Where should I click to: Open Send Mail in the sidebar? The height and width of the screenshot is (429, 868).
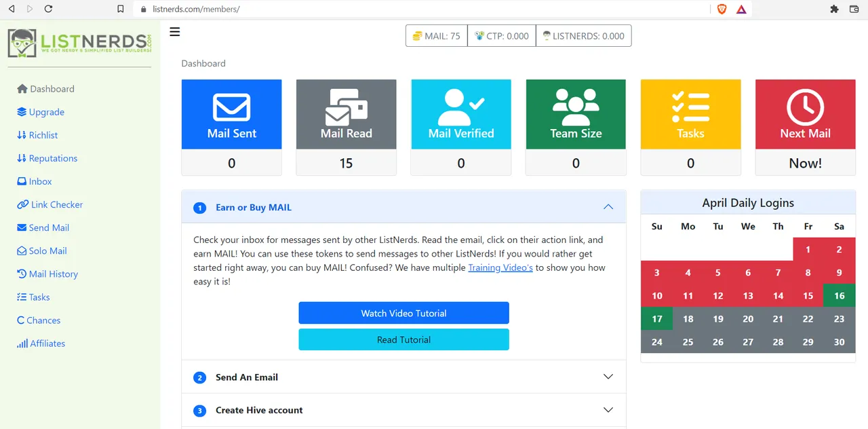43,227
